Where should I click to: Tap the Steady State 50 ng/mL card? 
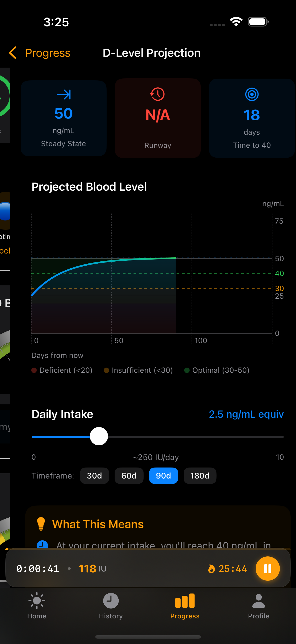[x=64, y=118]
